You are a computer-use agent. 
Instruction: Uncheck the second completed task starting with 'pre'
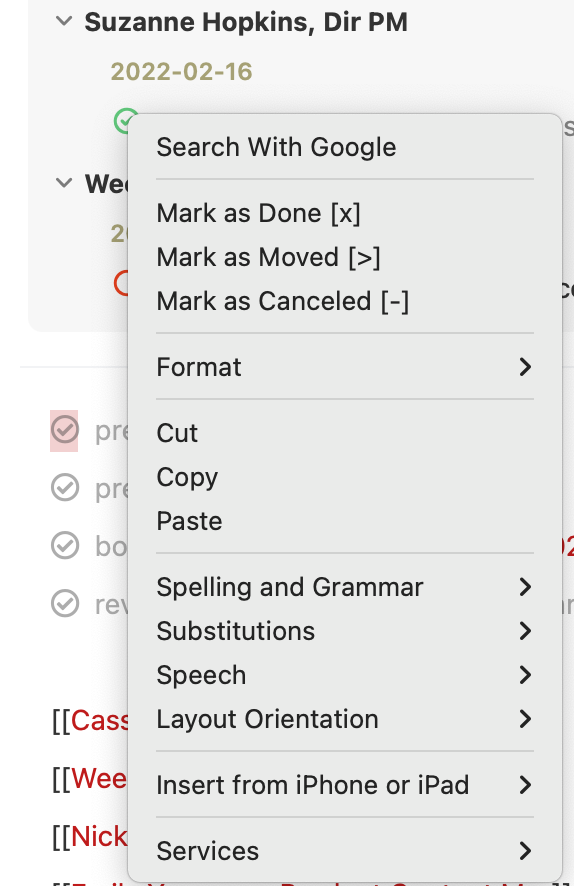pos(64,488)
